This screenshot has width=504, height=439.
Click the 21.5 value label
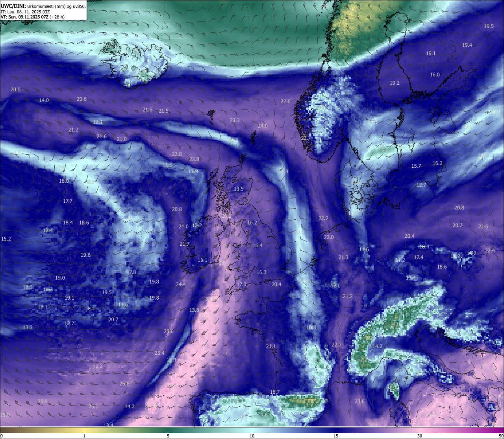[x=163, y=111]
